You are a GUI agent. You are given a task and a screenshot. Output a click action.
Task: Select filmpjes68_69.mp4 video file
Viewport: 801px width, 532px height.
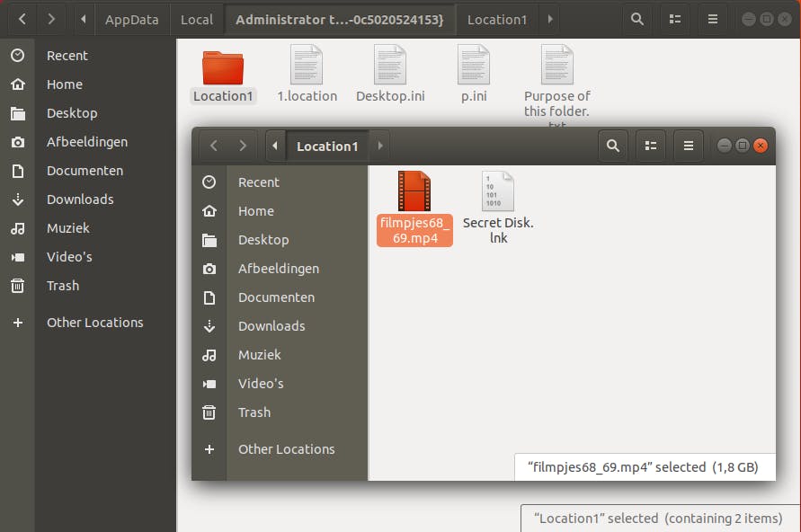(x=414, y=208)
